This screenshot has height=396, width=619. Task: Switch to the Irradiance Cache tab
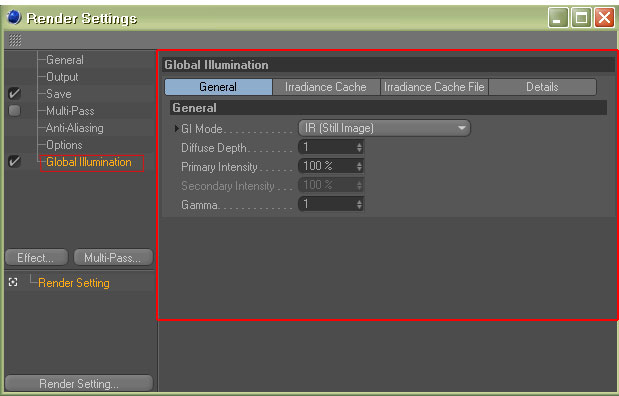tap(326, 87)
